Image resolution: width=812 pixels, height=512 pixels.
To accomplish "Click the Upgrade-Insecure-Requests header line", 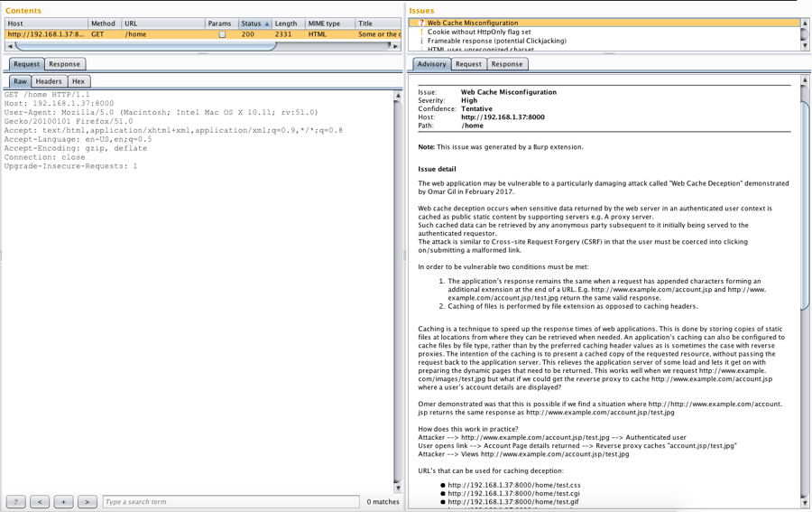I will 71,166.
